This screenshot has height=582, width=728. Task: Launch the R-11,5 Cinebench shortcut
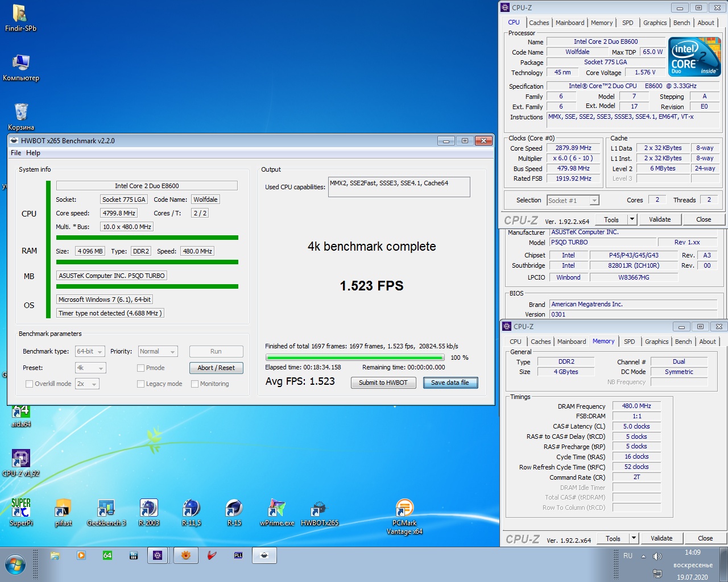(x=191, y=512)
